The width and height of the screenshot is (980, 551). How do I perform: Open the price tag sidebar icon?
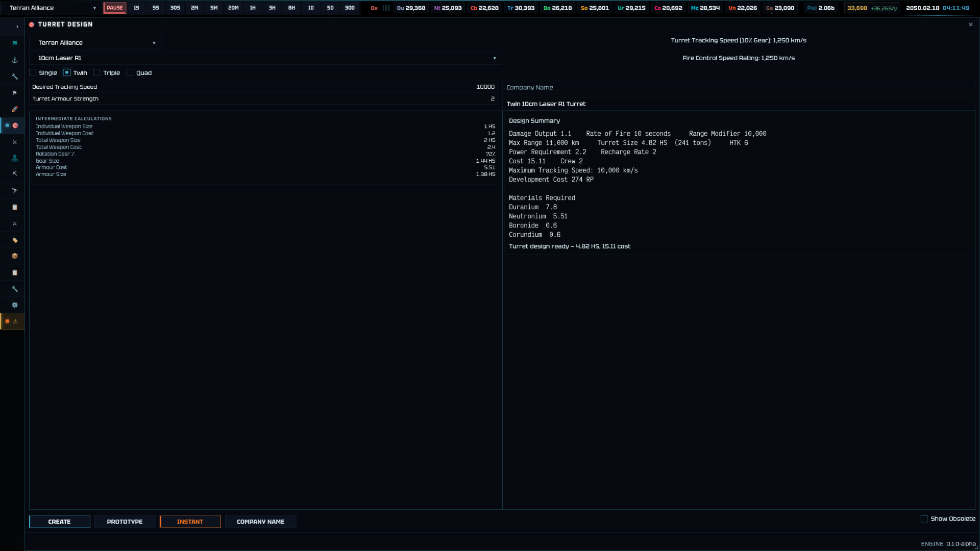[x=15, y=240]
